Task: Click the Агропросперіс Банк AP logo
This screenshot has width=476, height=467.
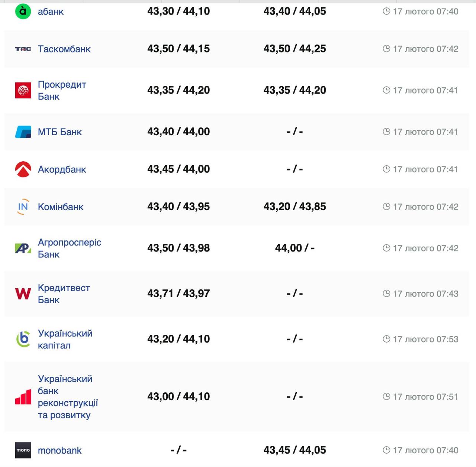Action: 23,248
